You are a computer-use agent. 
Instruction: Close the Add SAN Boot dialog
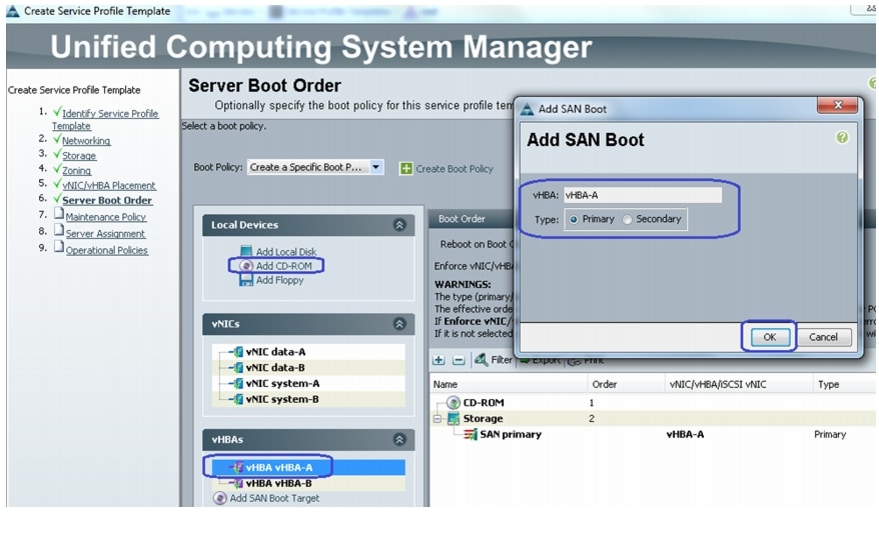tap(838, 105)
